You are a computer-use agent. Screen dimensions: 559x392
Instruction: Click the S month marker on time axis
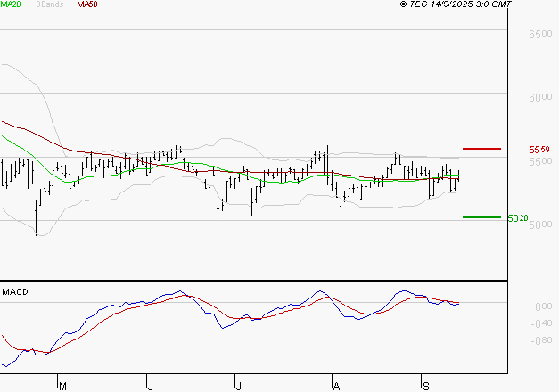click(425, 386)
